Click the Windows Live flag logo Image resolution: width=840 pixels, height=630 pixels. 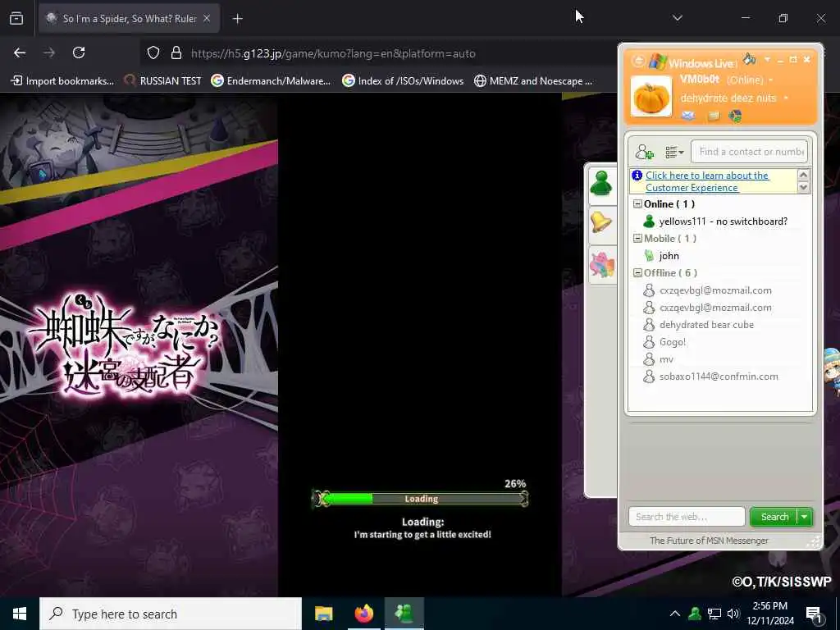(x=657, y=62)
